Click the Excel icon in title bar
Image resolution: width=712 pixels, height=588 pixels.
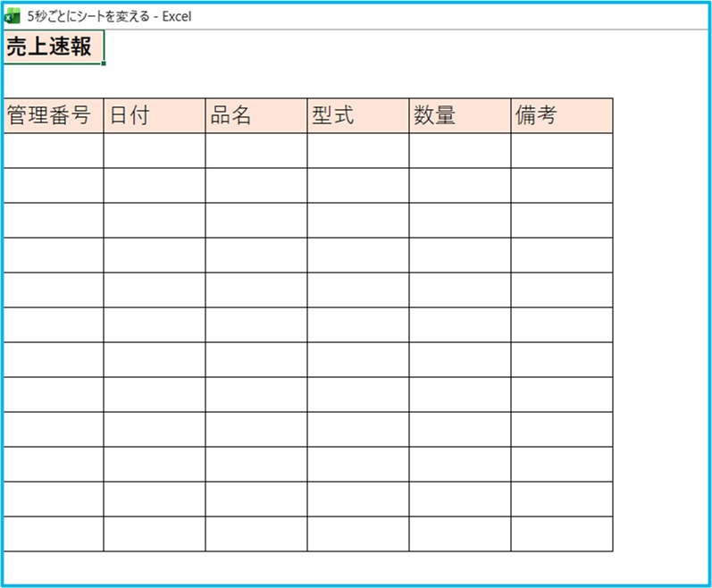(x=13, y=16)
